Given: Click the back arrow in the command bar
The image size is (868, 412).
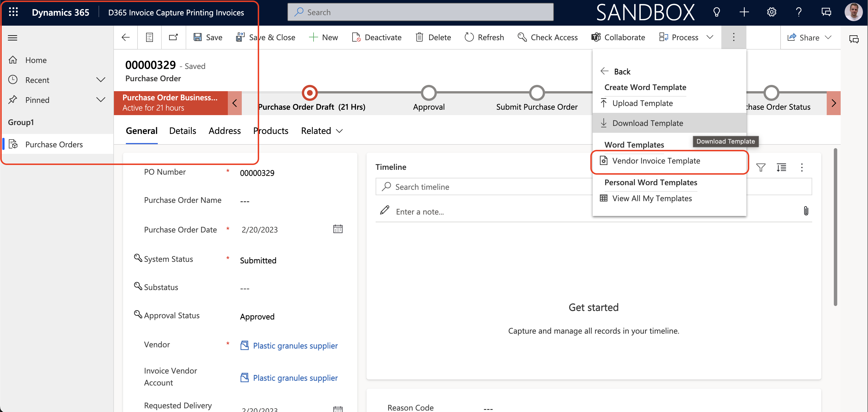Looking at the screenshot, I should 126,37.
